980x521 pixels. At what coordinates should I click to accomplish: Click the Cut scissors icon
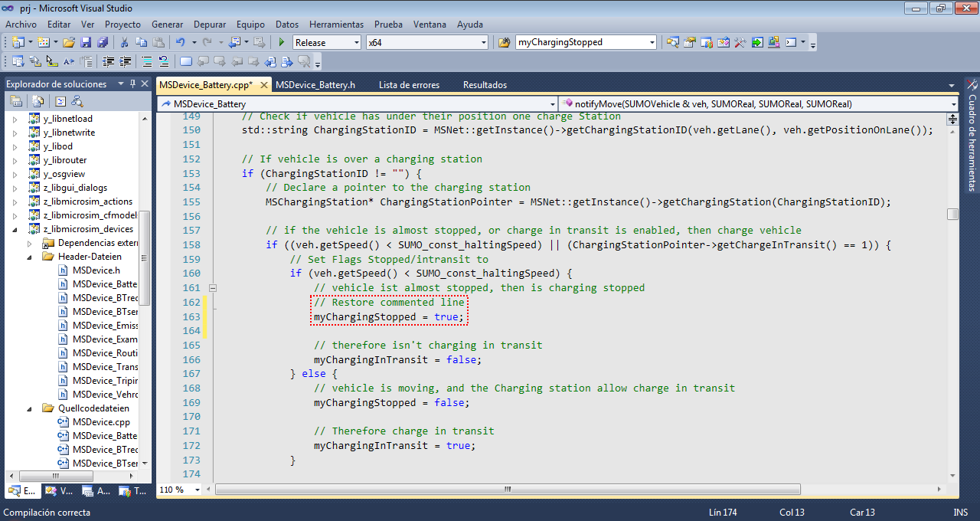tap(125, 43)
